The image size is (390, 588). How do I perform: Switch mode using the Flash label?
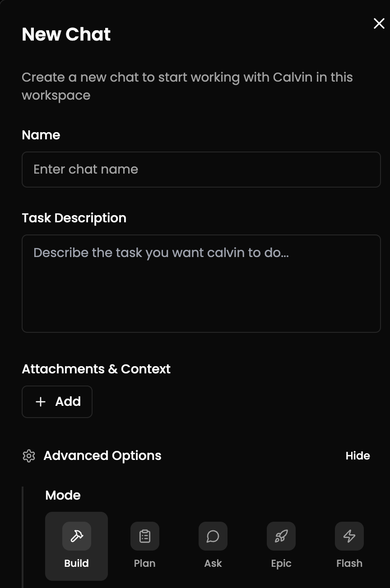(349, 563)
